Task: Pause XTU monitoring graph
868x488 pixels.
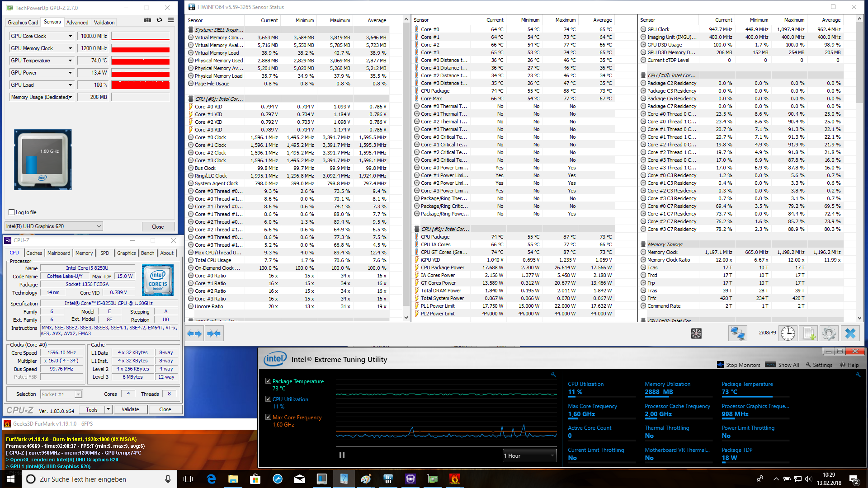Action: point(342,455)
